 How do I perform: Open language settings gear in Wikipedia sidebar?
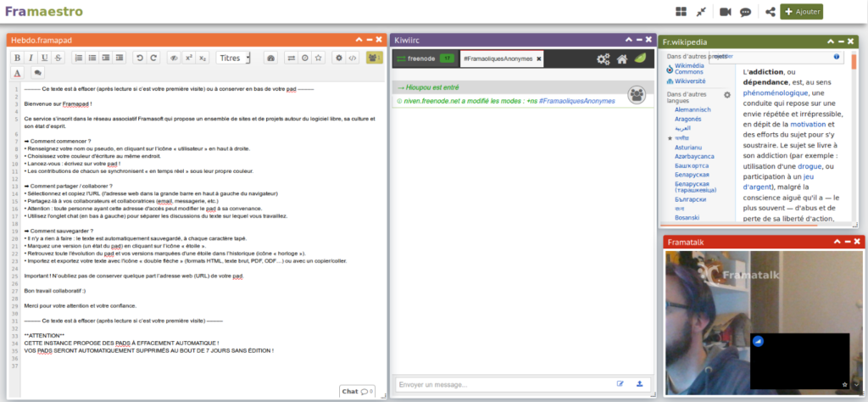coord(727,95)
